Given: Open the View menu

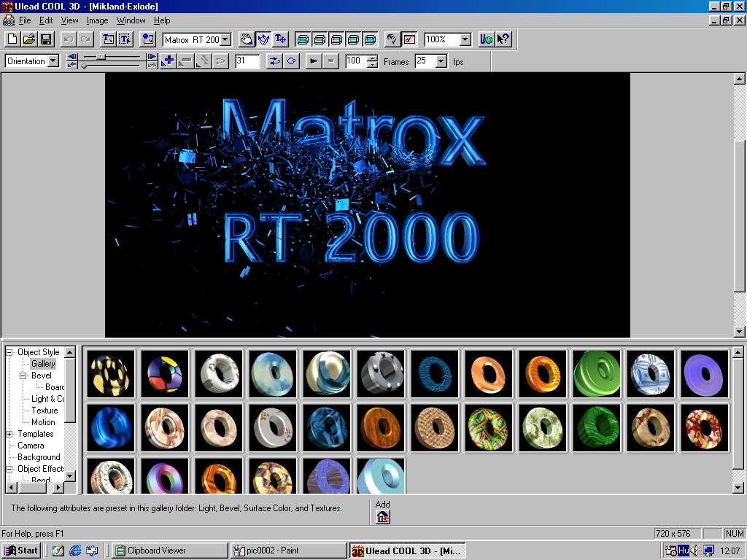Looking at the screenshot, I should pos(69,20).
